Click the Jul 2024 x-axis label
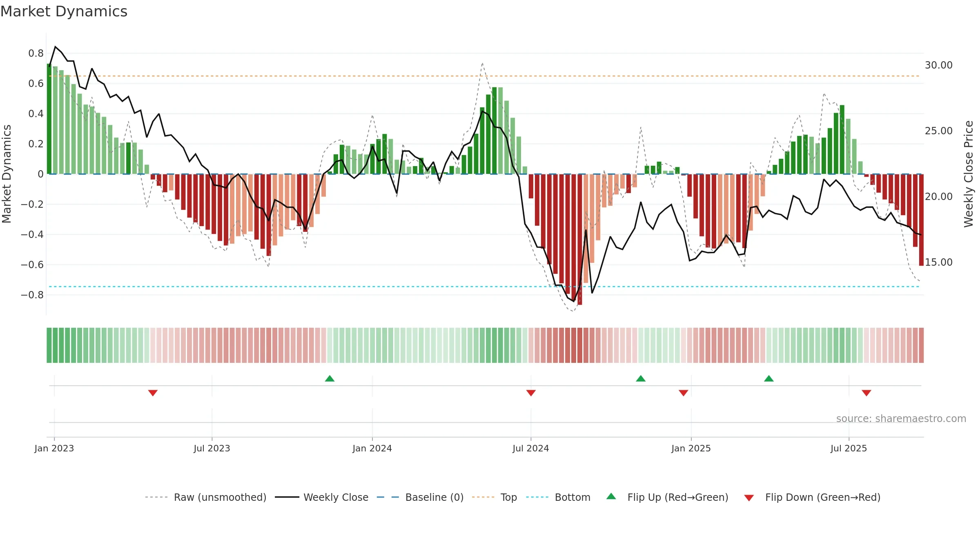Viewport: 980px width, 551px height. (x=531, y=448)
